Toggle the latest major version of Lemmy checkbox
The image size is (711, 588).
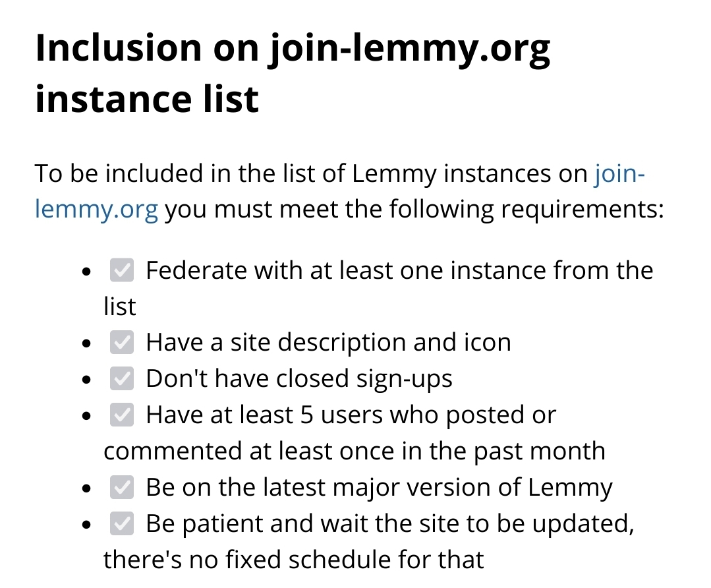pos(121,487)
